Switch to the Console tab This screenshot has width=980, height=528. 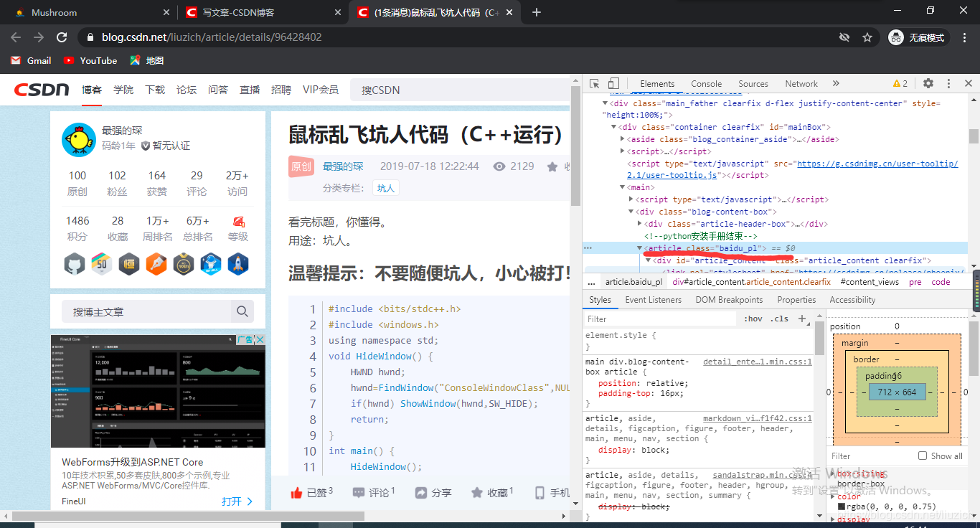(707, 83)
